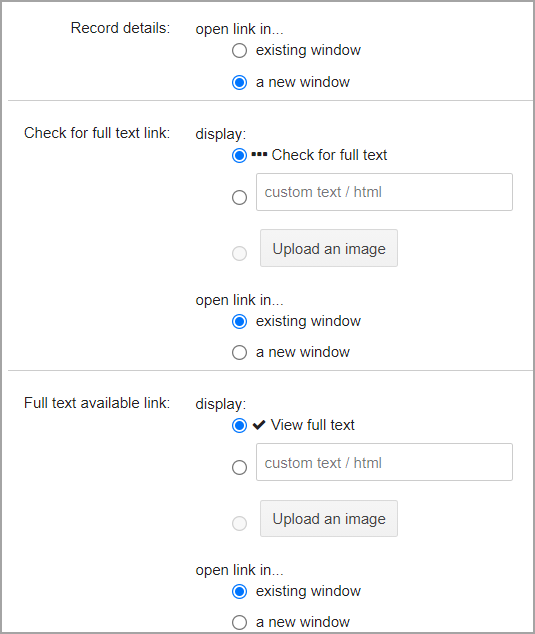This screenshot has height=634, width=535.
Task: Select existing window for Record details
Action: click(239, 51)
